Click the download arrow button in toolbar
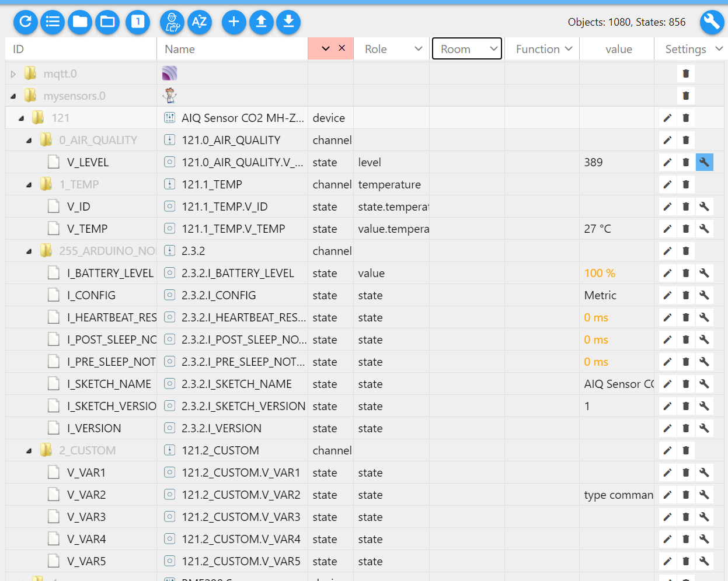This screenshot has width=728, height=581. click(288, 22)
